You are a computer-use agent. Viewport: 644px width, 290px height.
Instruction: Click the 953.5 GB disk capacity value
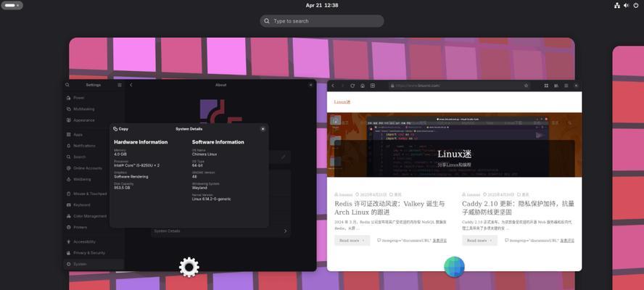(x=122, y=188)
